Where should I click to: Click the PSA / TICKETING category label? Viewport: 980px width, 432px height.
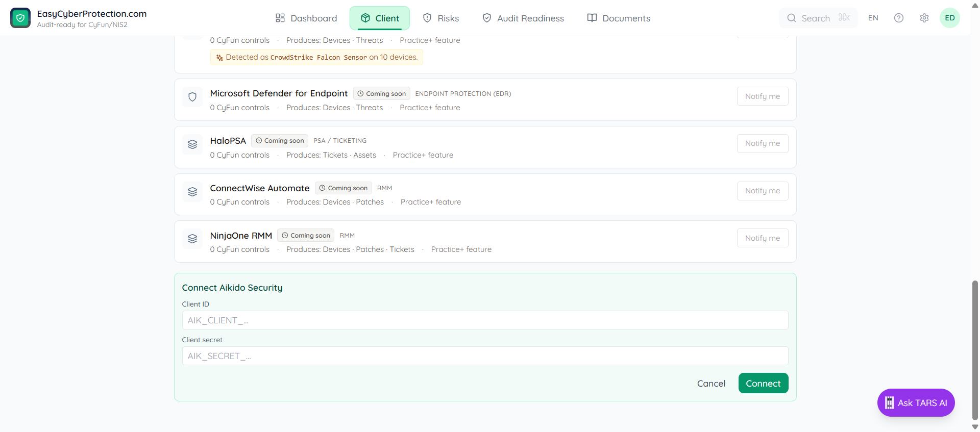point(340,141)
